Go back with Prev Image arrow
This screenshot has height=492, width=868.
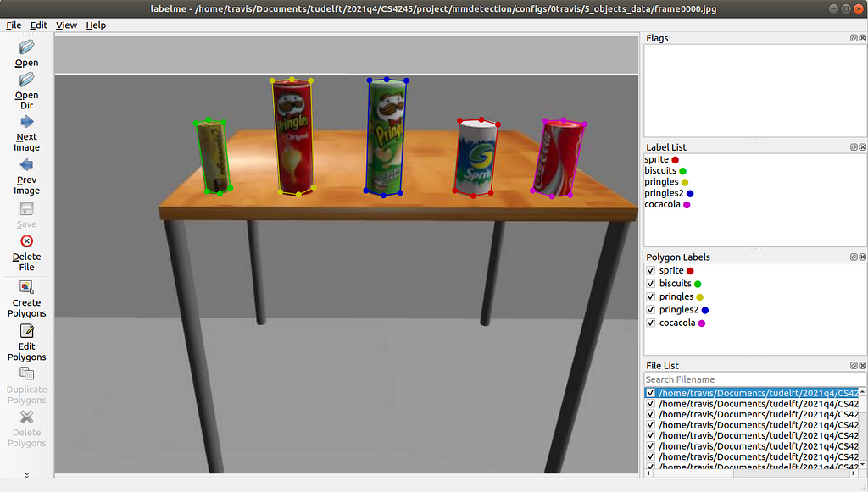coord(26,165)
